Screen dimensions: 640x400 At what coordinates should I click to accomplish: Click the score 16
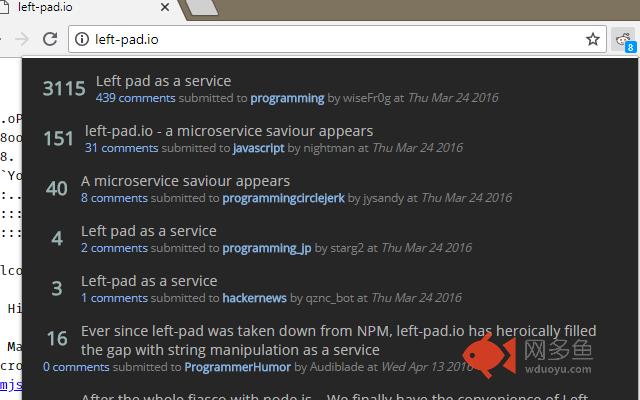[57, 339]
